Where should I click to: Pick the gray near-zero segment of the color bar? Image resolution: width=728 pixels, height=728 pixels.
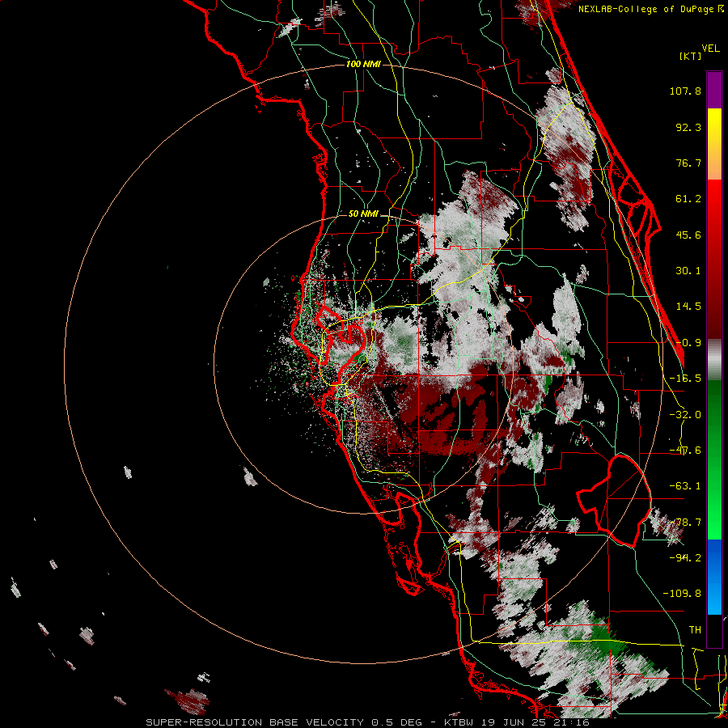(714, 360)
